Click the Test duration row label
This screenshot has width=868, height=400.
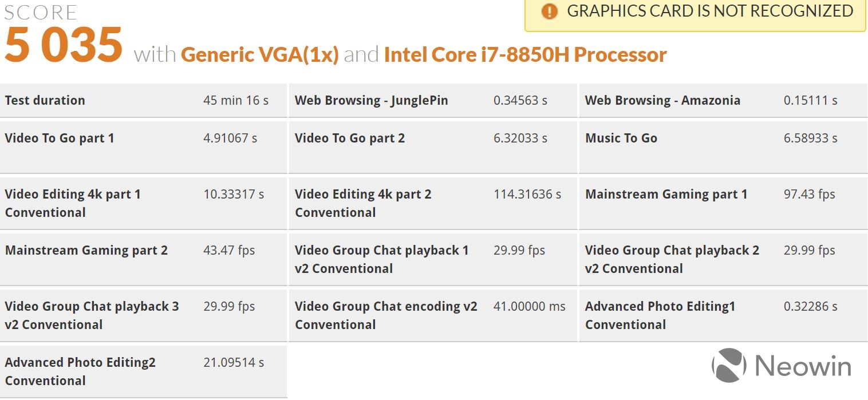coord(45,101)
